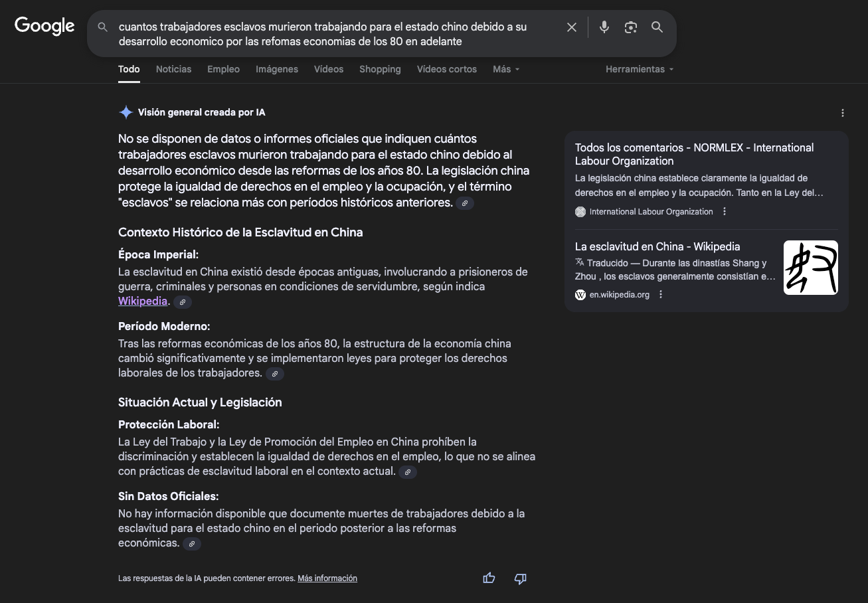The image size is (868, 603).
Task: Open options for International Labour Organization source
Action: pyautogui.click(x=725, y=212)
